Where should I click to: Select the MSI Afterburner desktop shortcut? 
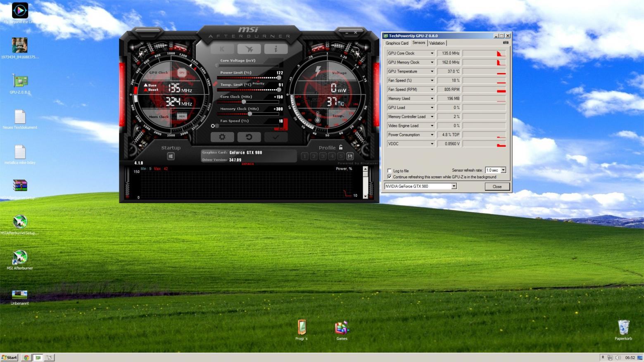click(x=19, y=260)
